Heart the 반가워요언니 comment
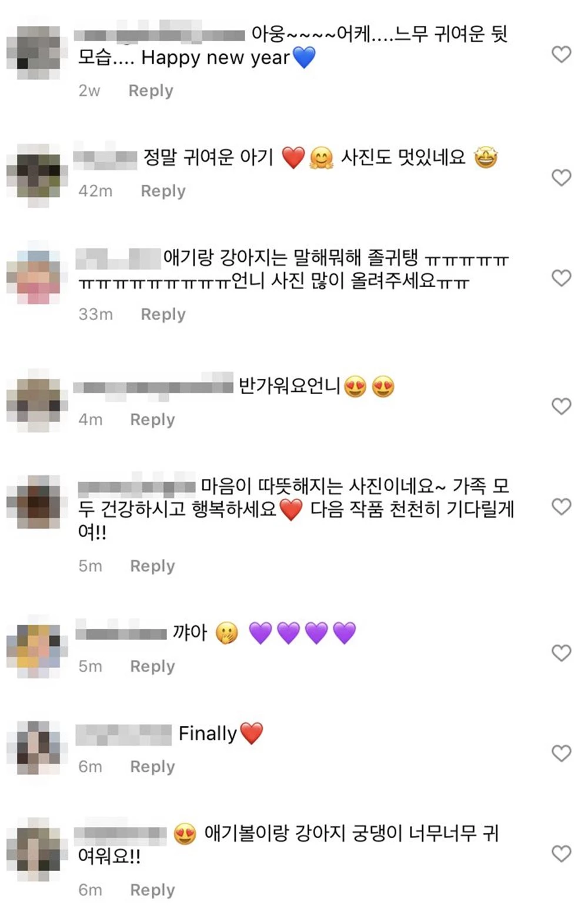588x917 pixels. click(x=562, y=406)
